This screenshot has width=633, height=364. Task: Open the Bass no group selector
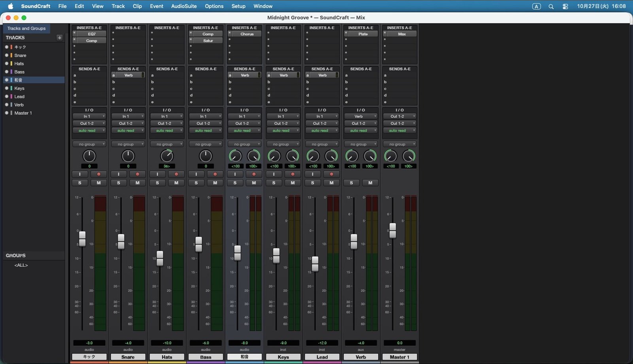coord(205,144)
